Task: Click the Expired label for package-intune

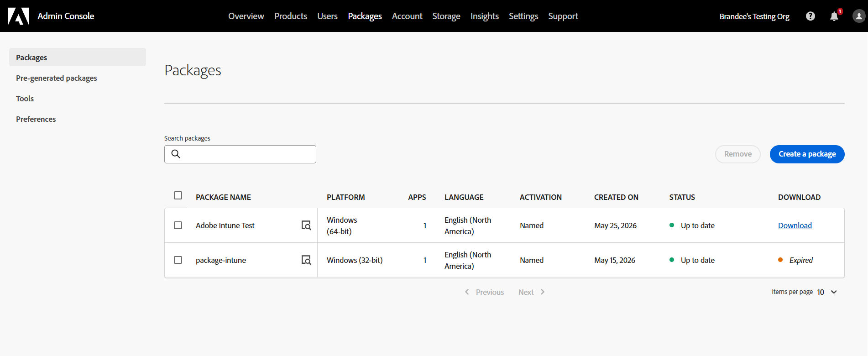Action: [x=801, y=260]
